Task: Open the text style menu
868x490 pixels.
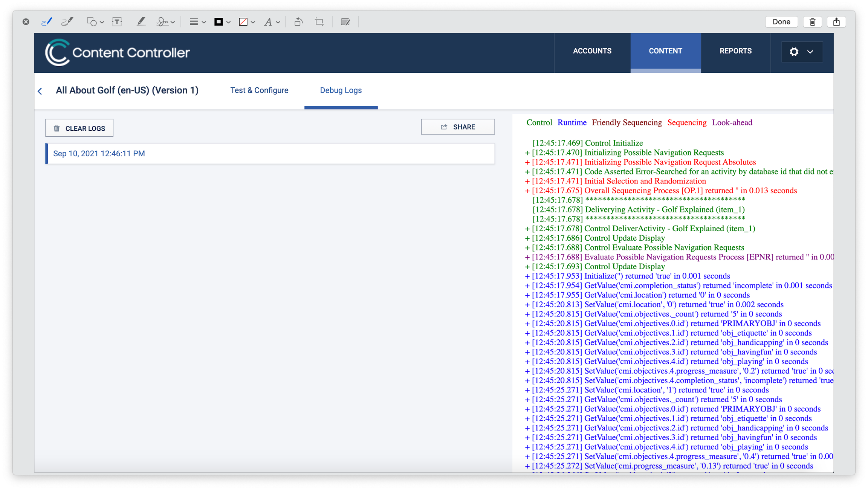Action: (x=272, y=22)
